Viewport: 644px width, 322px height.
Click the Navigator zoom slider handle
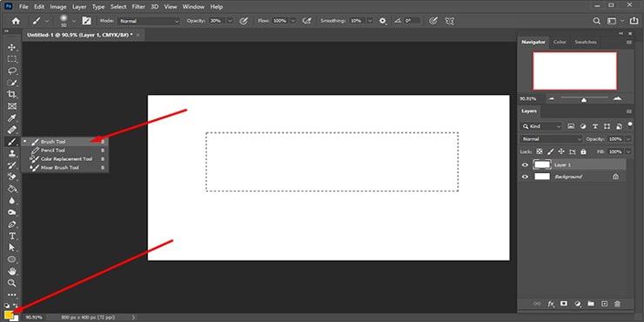(584, 100)
